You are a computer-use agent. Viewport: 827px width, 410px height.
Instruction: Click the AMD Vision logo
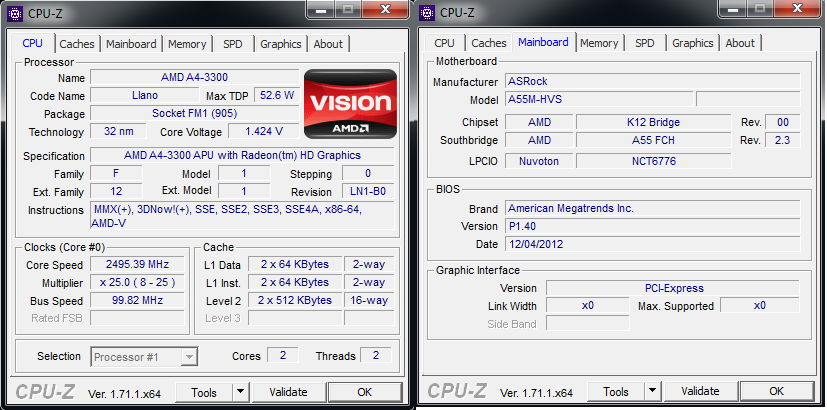(x=350, y=104)
